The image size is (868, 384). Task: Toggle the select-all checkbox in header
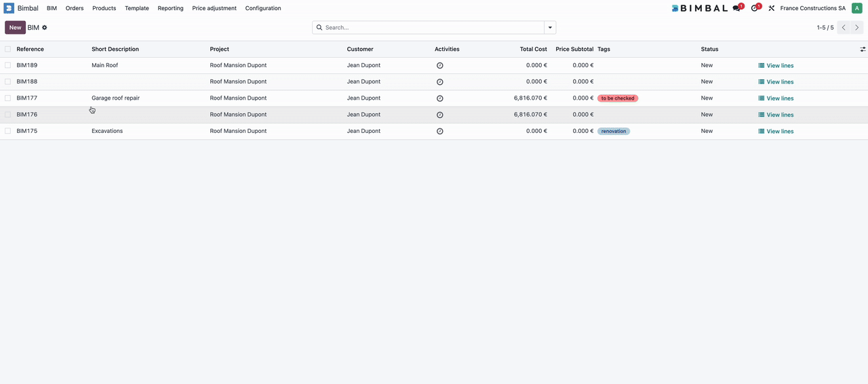pyautogui.click(x=8, y=50)
